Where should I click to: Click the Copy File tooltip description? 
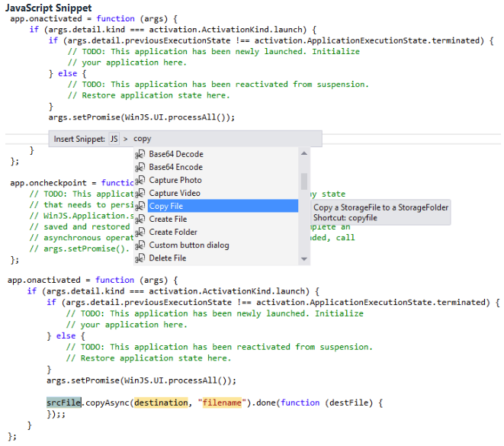tap(380, 207)
